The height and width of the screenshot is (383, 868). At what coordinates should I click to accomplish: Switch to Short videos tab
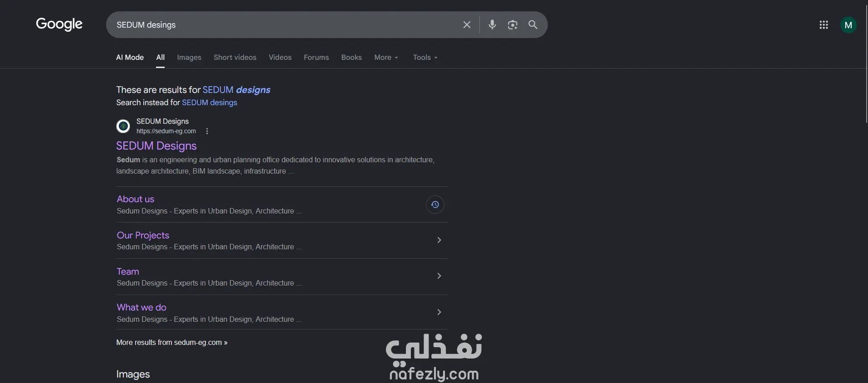point(235,58)
